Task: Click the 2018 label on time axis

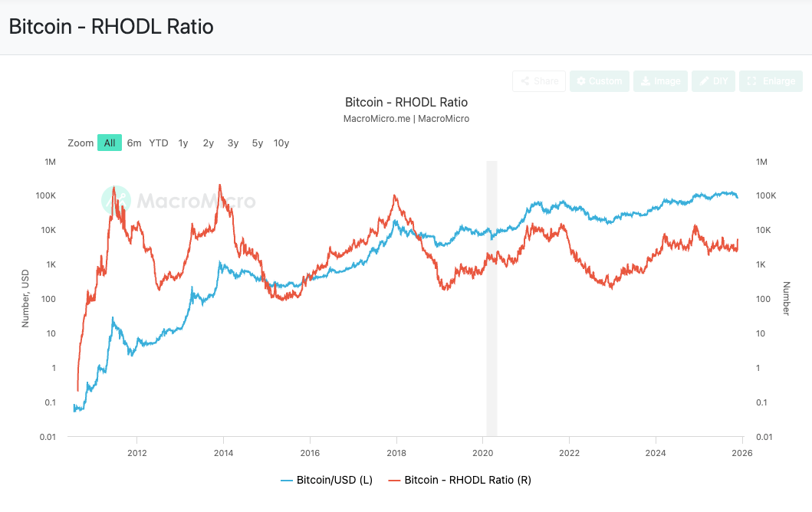Action: (396, 451)
